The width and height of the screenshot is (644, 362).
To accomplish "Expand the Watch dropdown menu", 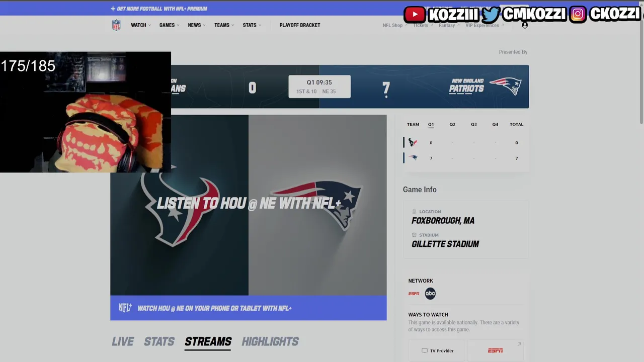I will (141, 25).
